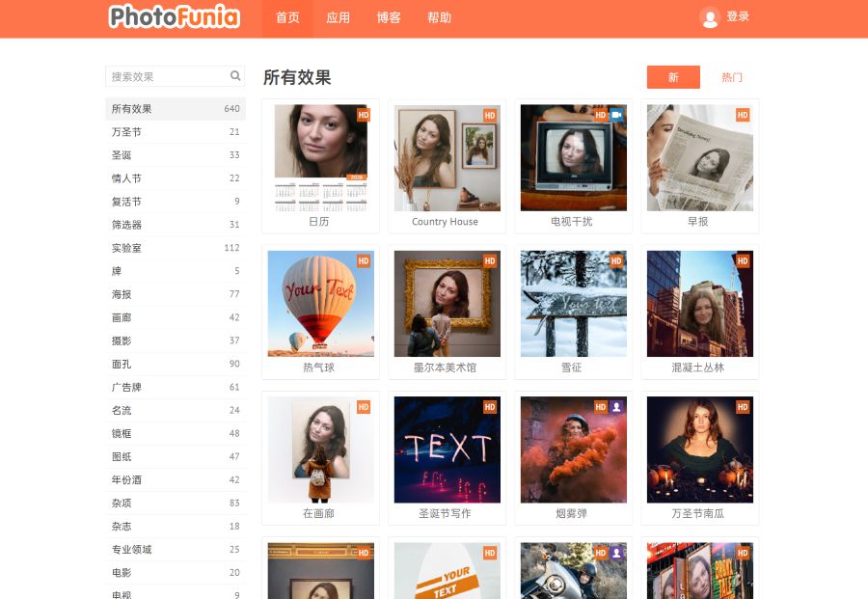Switch to the 新 sorting tab
The image size is (868, 599).
(673, 77)
